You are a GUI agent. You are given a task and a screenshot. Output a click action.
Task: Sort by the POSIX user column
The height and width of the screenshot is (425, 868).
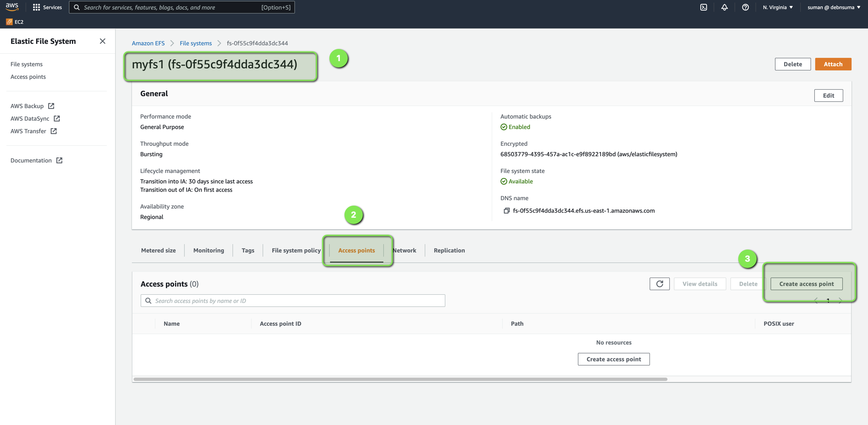tap(778, 324)
